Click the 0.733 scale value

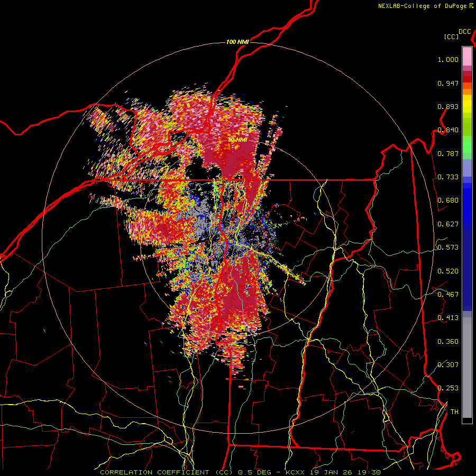pyautogui.click(x=448, y=177)
